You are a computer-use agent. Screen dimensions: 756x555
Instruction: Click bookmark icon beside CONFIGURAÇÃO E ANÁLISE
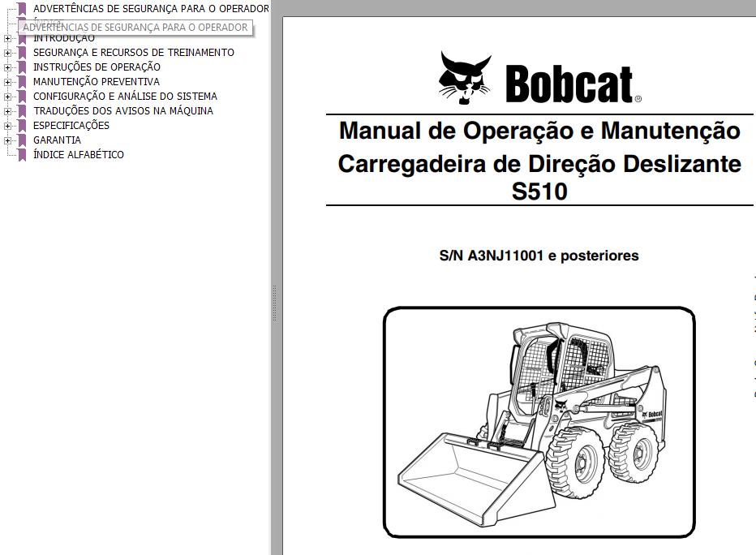22,97
